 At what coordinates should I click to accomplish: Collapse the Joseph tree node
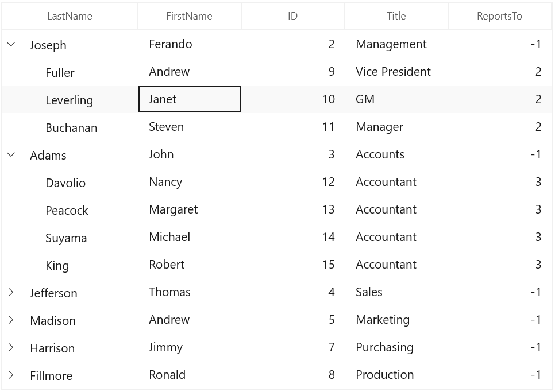[x=11, y=45]
